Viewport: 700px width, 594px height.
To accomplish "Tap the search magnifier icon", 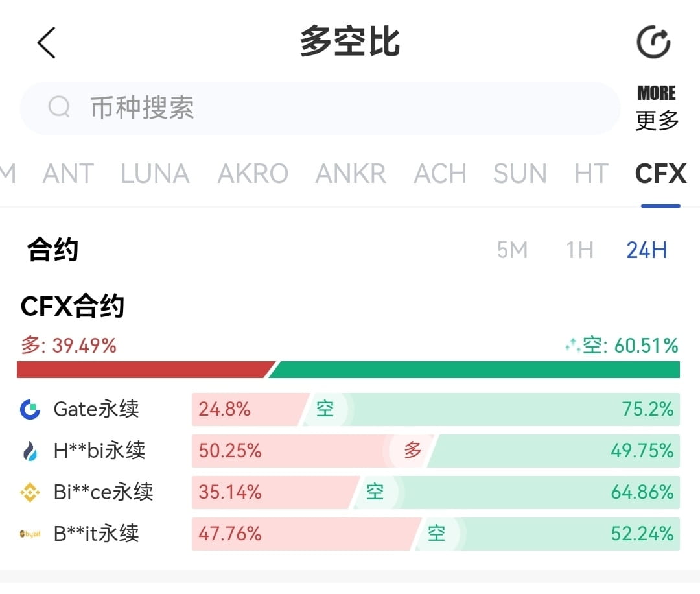I will pyautogui.click(x=59, y=108).
